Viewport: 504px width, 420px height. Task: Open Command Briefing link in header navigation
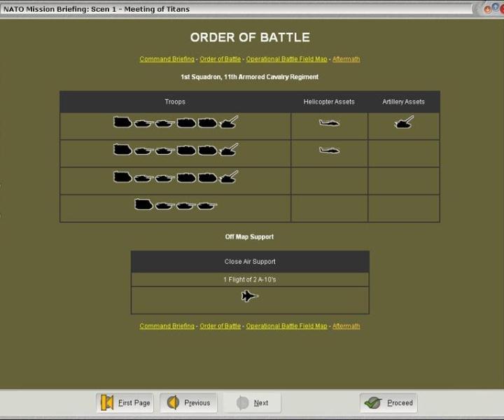[x=167, y=59]
